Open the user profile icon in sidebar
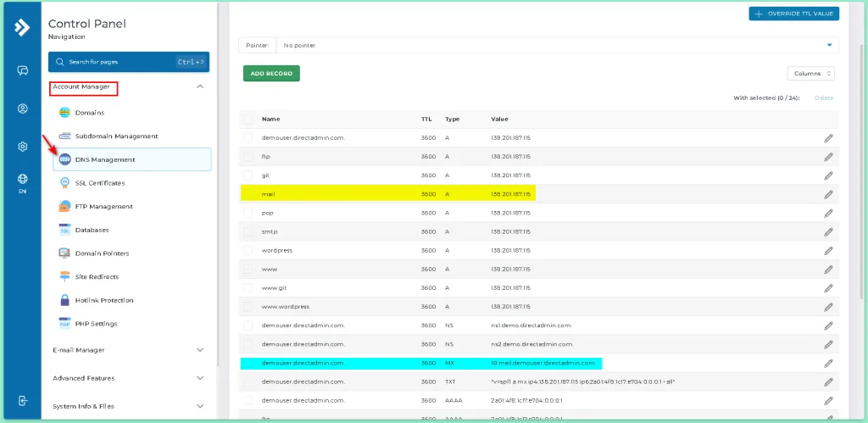Image resolution: width=868 pixels, height=423 pixels. (23, 109)
